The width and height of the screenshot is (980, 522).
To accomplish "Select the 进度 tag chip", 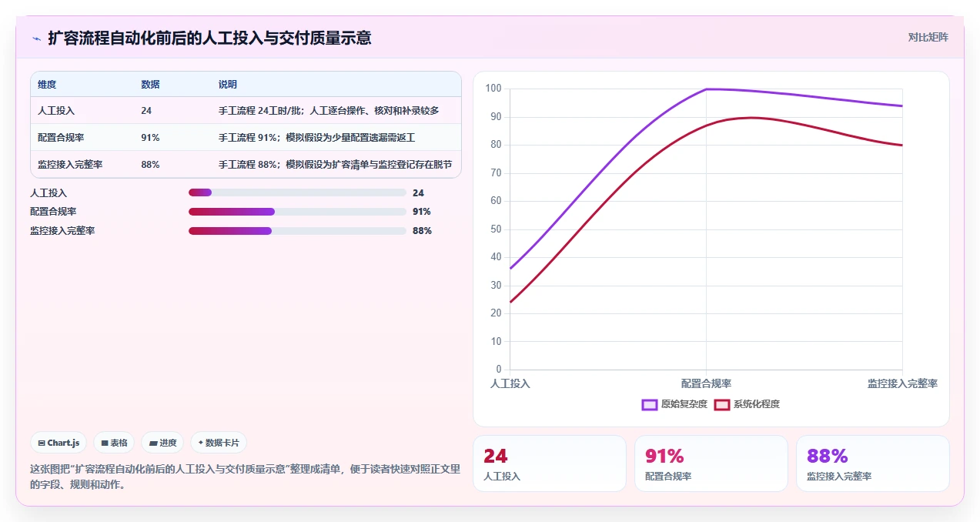I will [x=162, y=443].
